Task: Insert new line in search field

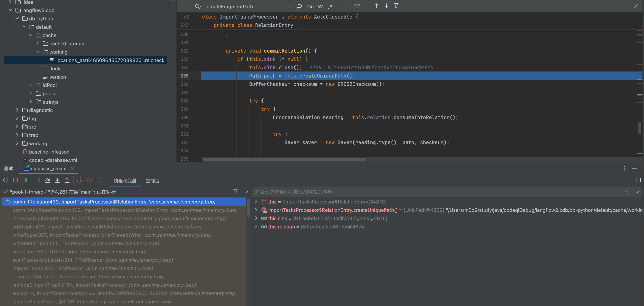Action: [x=299, y=6]
